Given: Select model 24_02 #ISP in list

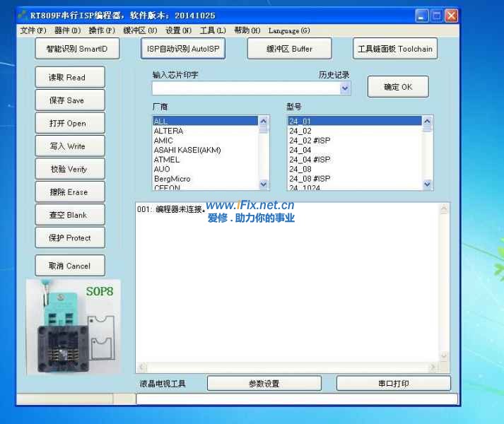Looking at the screenshot, I should pyautogui.click(x=310, y=141).
